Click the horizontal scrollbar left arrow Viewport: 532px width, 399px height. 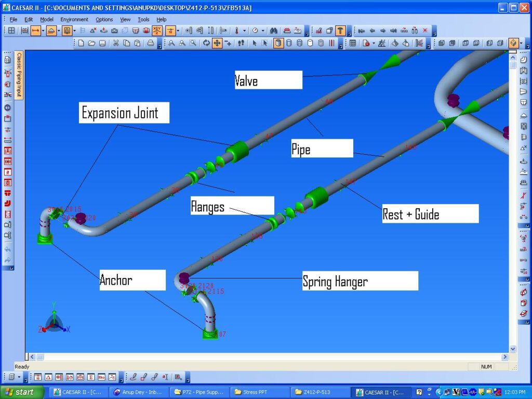tap(32, 356)
